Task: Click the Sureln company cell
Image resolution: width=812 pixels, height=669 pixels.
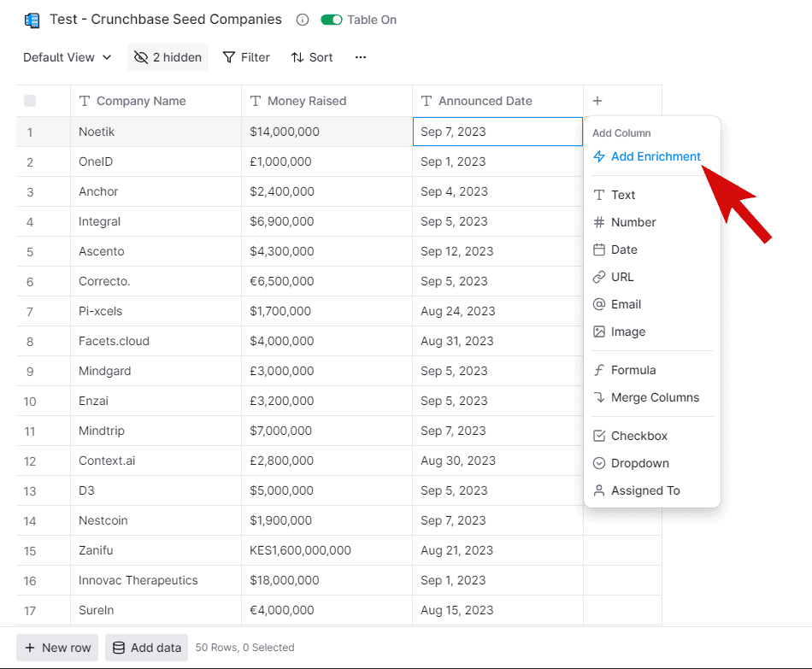Action: pos(156,611)
